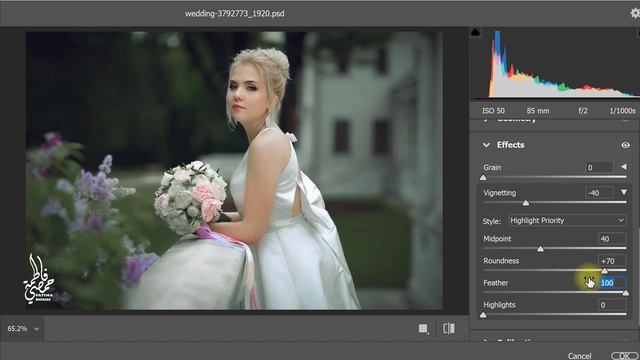Click the Highlights value field
Image resolution: width=640 pixels, height=360 pixels.
(612, 305)
